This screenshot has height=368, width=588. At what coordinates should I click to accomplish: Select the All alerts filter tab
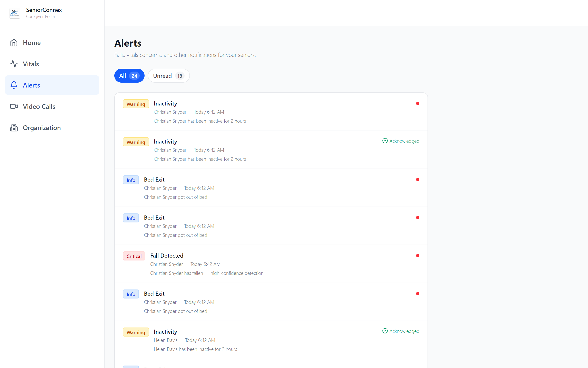pos(129,76)
